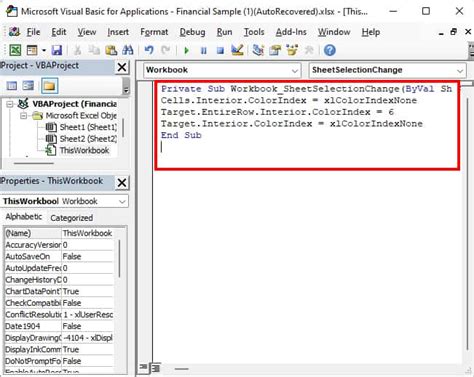Open the Help menu
Image resolution: width=474 pixels, height=377 pixels.
pos(371,32)
